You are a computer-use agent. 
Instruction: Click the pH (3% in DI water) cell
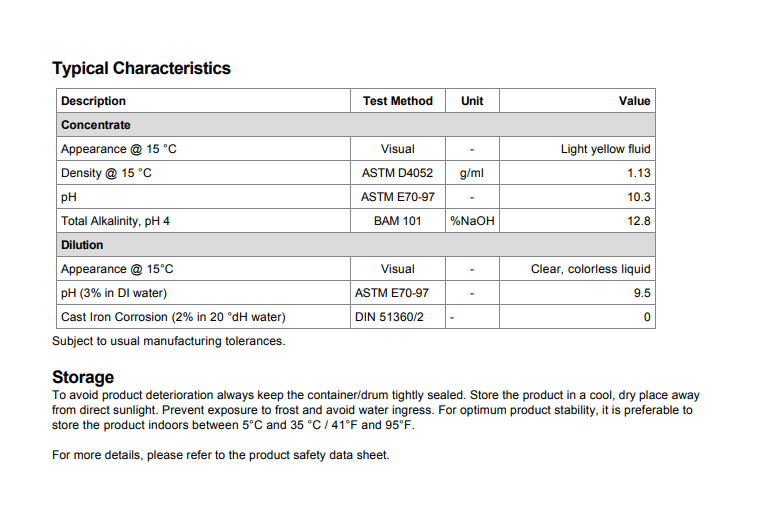point(113,293)
